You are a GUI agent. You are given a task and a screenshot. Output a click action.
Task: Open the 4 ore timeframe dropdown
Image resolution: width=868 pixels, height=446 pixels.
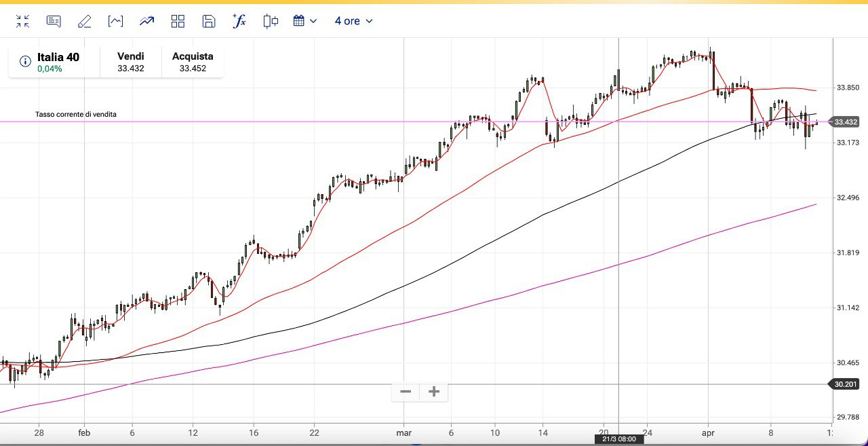(x=353, y=21)
